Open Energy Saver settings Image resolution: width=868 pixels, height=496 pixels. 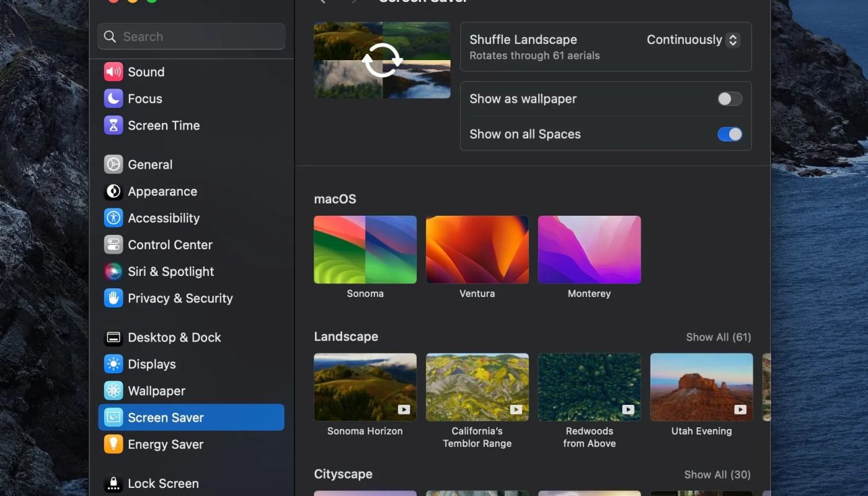[x=191, y=444]
